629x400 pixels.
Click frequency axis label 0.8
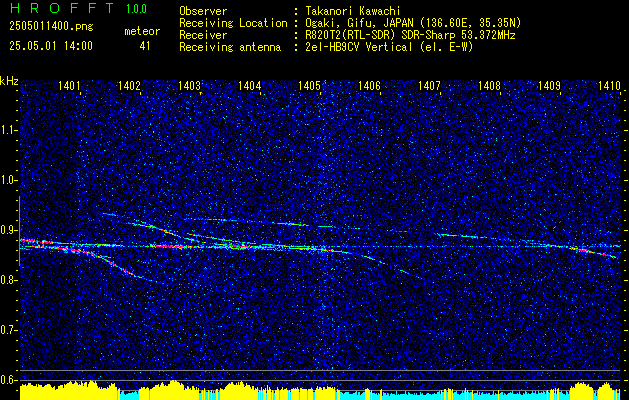pyautogui.click(x=9, y=280)
